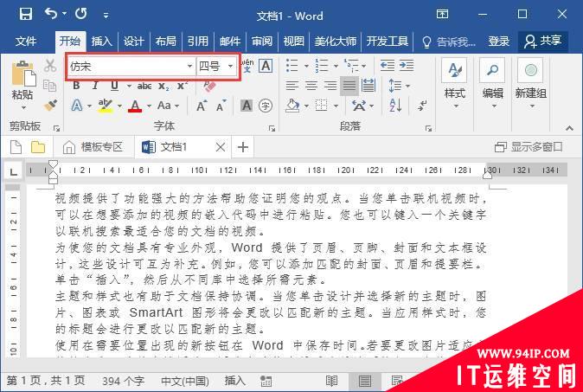
Task: Justify text alignment
Action: click(349, 86)
